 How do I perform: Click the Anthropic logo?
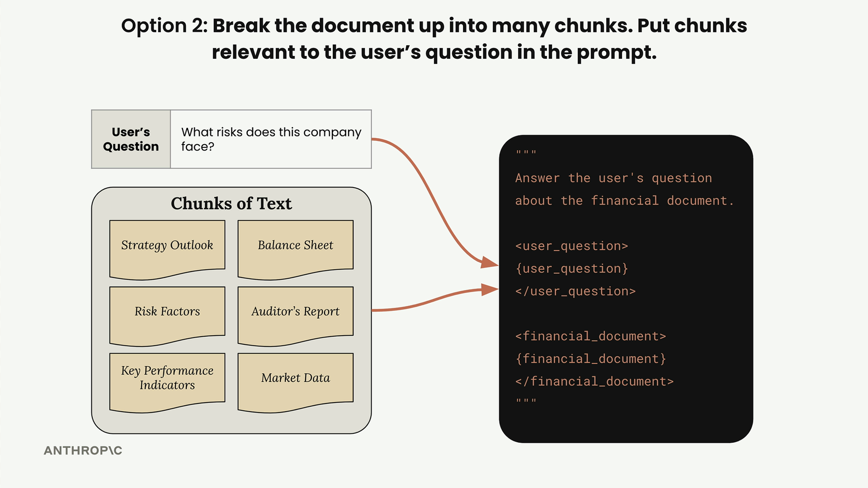coord(83,450)
